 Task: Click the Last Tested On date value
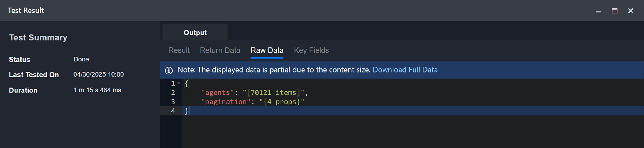click(99, 74)
